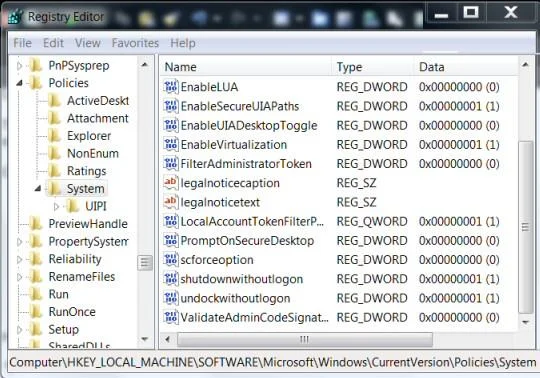The image size is (540, 378).
Task: Click the PnPSysprep folder icon
Action: coord(36,65)
